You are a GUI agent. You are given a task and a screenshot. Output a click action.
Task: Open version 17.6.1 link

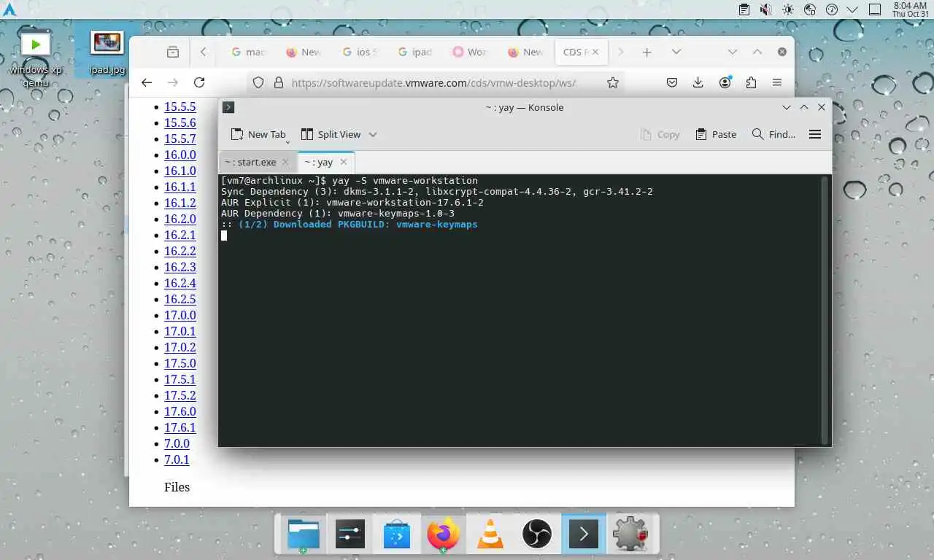(x=180, y=427)
